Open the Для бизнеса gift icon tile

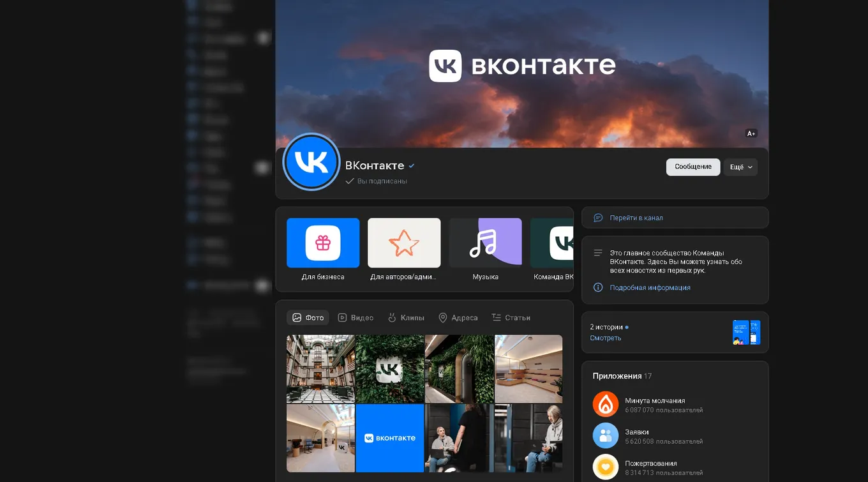tap(323, 243)
